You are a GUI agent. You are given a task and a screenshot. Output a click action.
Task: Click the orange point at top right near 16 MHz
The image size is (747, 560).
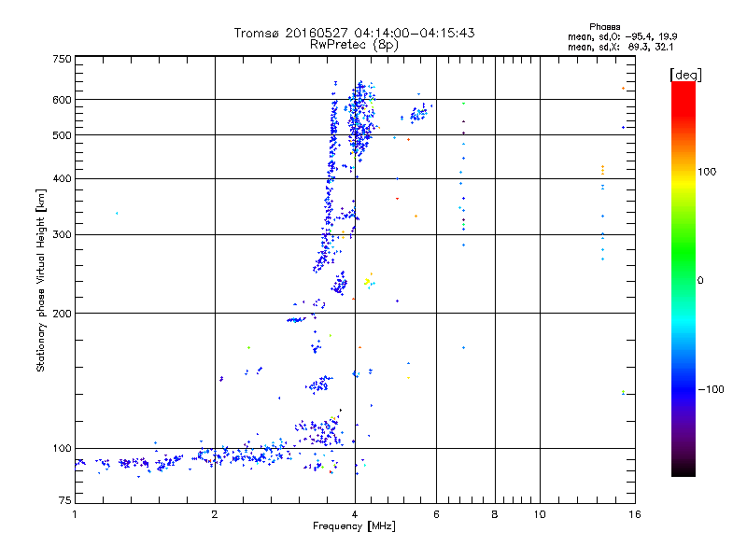[x=623, y=89]
